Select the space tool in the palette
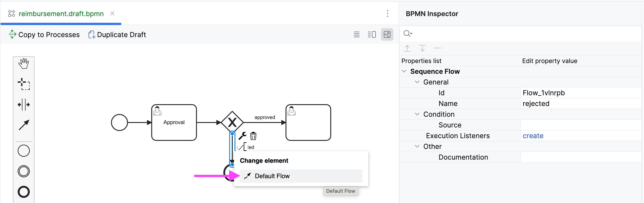The image size is (644, 203). point(24,105)
